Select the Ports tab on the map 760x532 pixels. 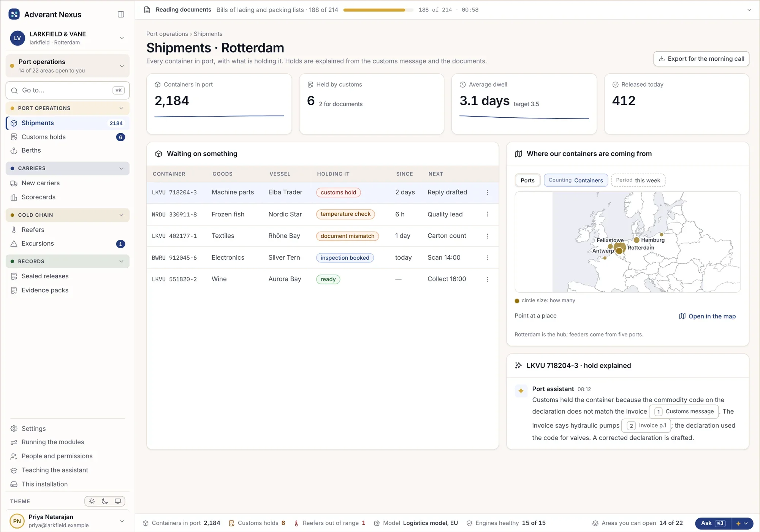[x=527, y=180]
